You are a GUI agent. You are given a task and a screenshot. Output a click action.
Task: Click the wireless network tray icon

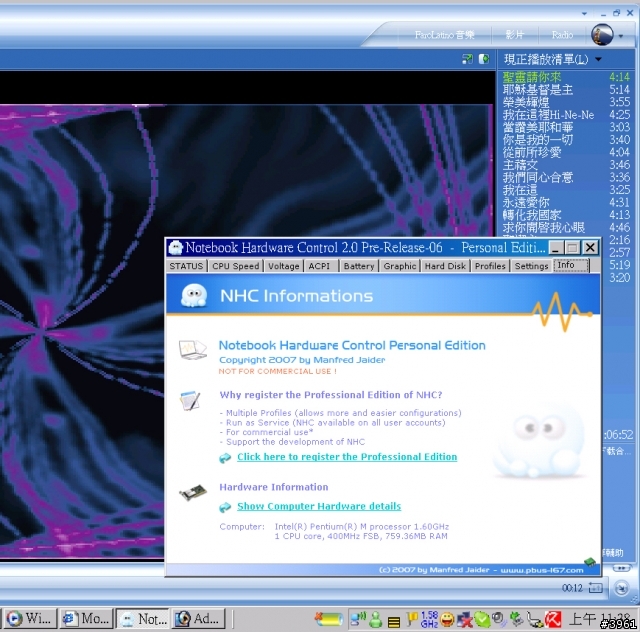click(x=358, y=619)
